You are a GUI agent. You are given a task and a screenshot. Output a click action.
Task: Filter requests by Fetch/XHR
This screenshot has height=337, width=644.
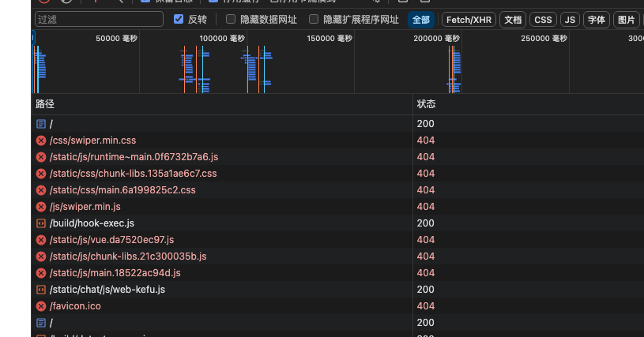coord(469,20)
